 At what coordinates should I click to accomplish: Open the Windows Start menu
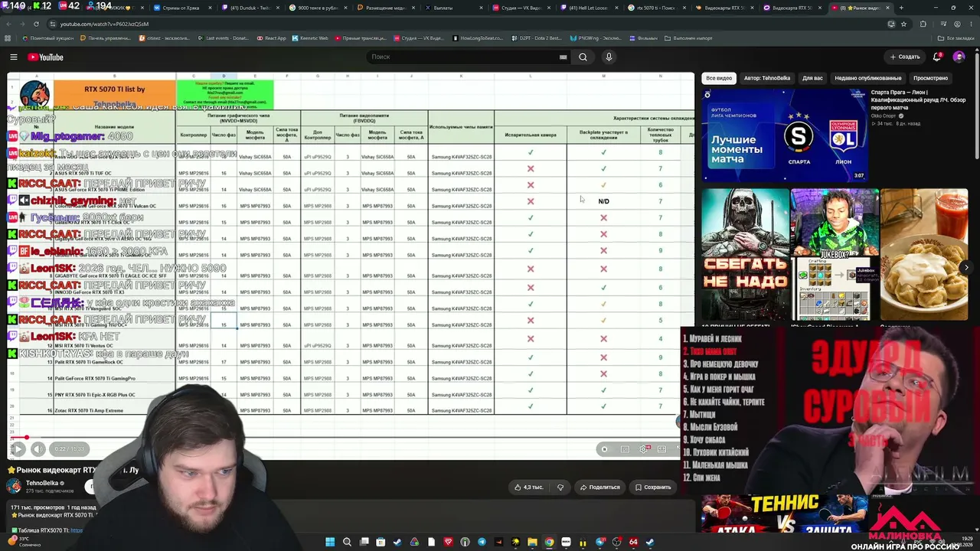pos(330,542)
